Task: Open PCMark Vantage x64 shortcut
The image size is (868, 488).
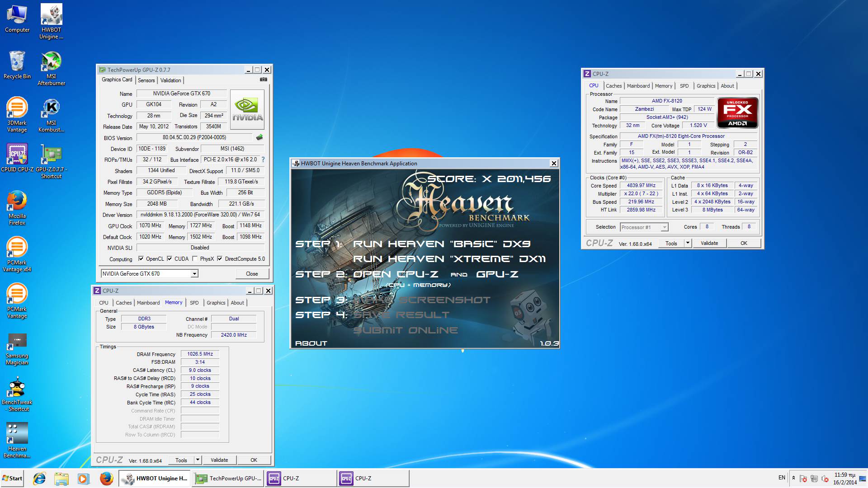Action: coord(17,254)
